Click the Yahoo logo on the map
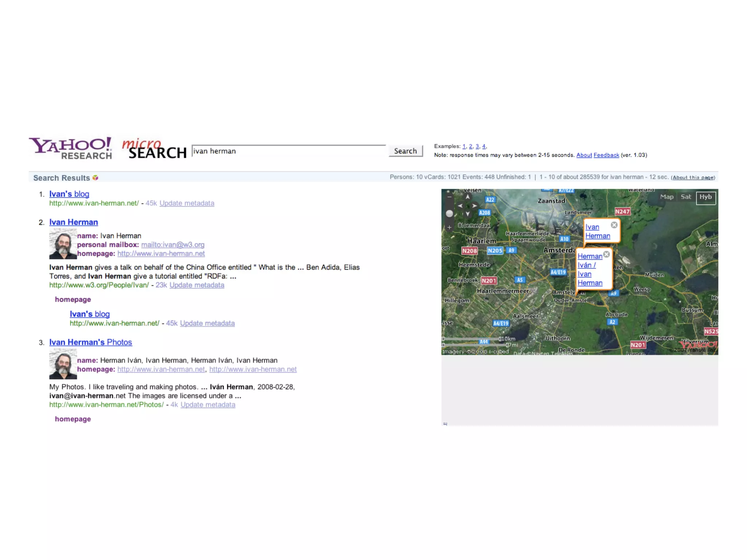The width and height of the screenshot is (747, 560). (x=698, y=344)
